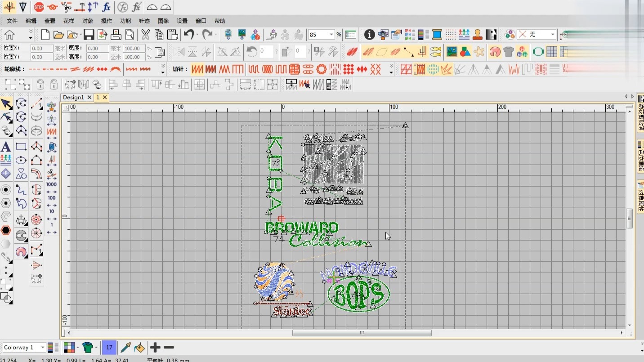644x362 pixels.
Task: Open the 编辑 menu
Action: click(x=31, y=21)
